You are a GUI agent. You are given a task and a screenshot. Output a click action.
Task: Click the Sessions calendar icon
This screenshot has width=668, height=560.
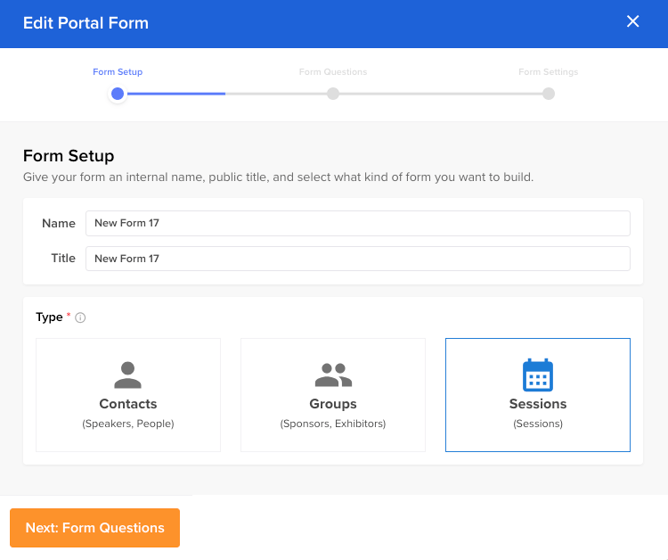(x=538, y=375)
